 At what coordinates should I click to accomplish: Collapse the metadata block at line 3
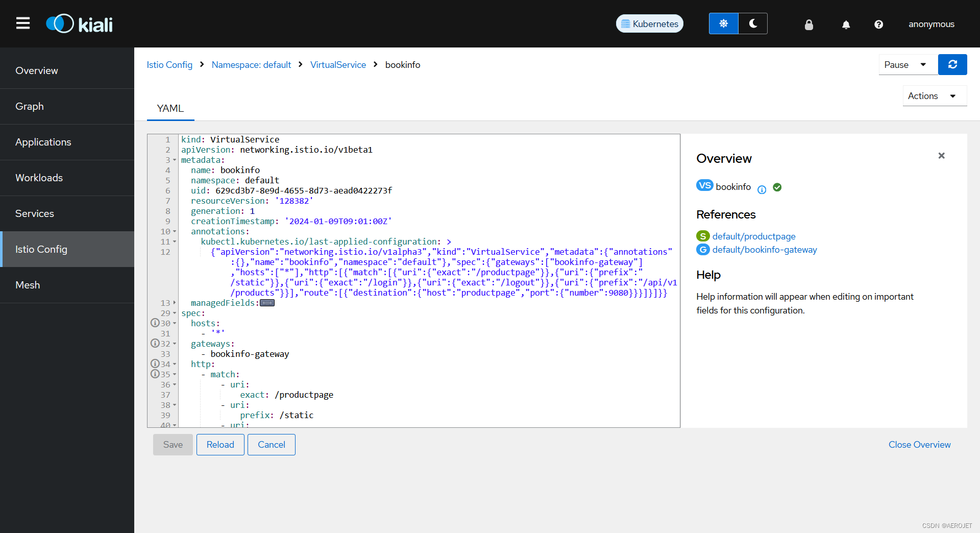pos(175,160)
